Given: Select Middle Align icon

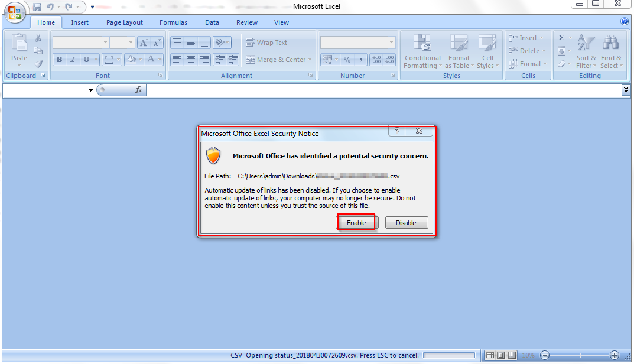Looking at the screenshot, I should click(190, 42).
